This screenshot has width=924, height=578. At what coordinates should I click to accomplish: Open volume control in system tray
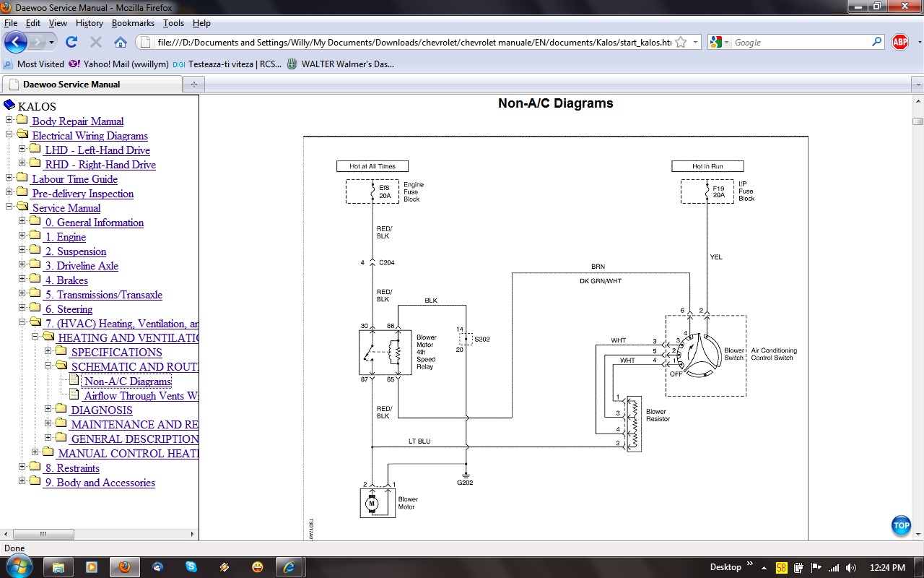(850, 568)
